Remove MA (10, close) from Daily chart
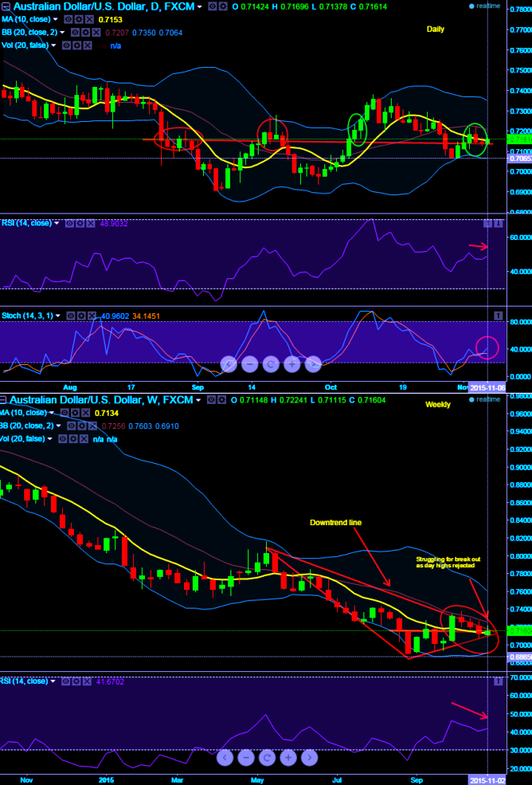 pos(89,19)
